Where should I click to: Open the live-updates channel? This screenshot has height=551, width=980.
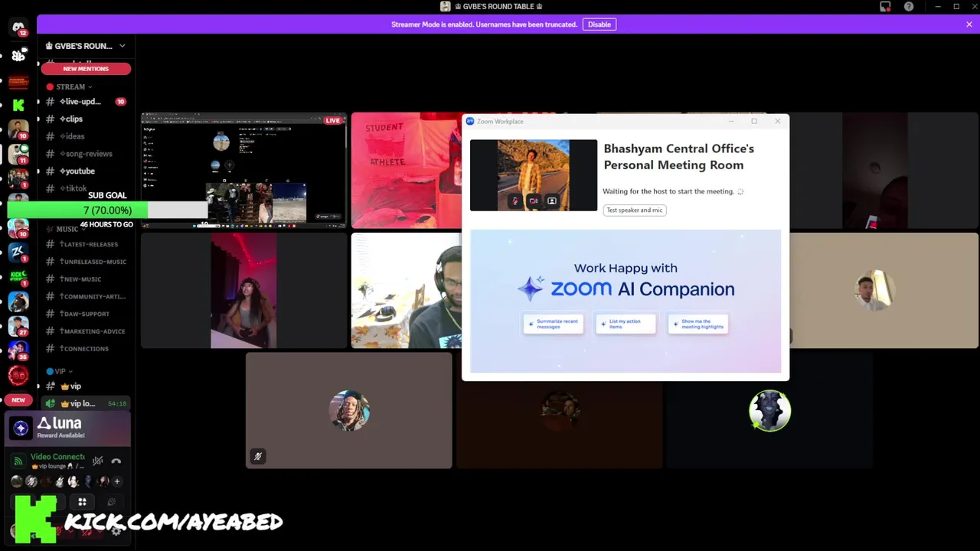tap(86, 102)
